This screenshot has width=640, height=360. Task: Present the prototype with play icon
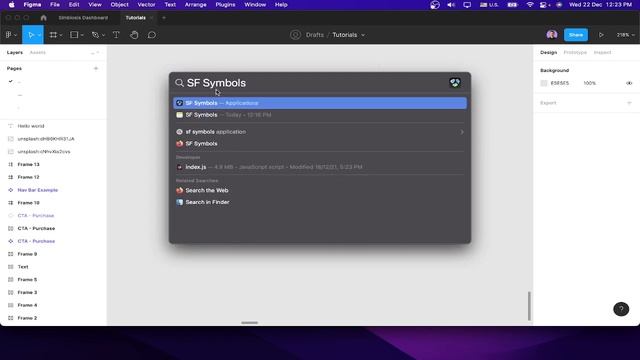(601, 35)
